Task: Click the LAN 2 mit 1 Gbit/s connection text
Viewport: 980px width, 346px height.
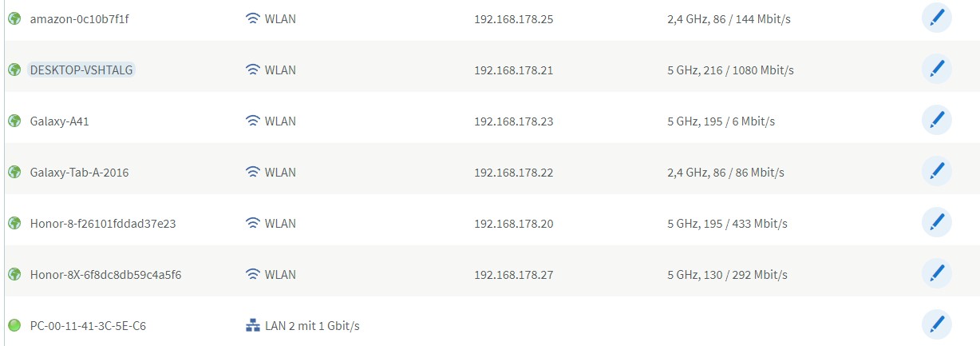Action: point(312,326)
